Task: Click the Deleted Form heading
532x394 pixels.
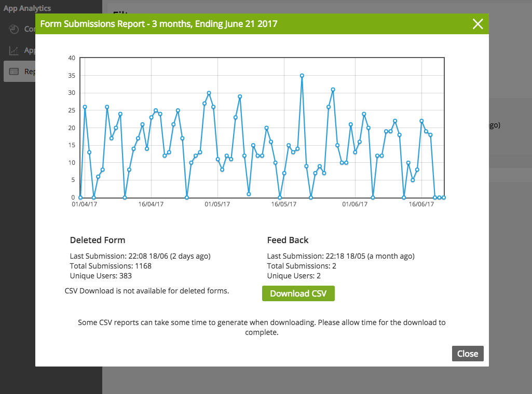Action: click(98, 240)
